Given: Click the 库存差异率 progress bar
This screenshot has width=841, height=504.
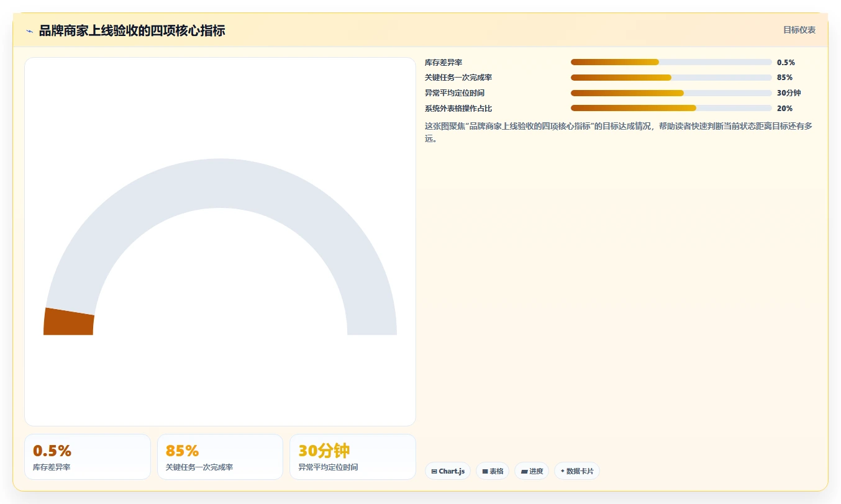Looking at the screenshot, I should pos(671,62).
